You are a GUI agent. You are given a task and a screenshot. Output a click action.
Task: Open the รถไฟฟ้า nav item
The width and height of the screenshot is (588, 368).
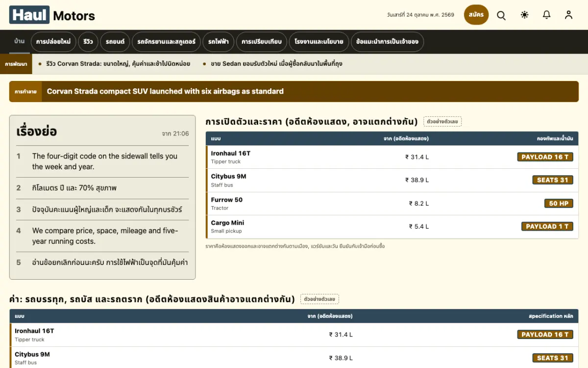(x=219, y=42)
